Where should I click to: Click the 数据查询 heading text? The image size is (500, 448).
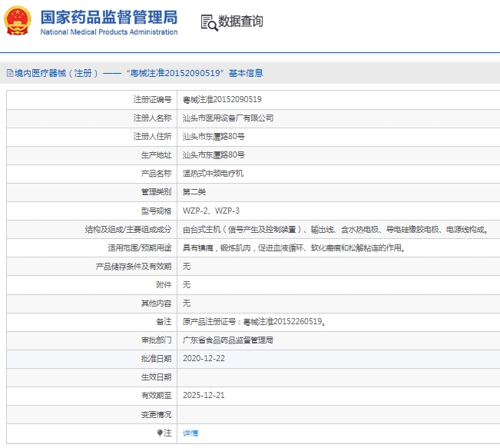[x=240, y=22]
